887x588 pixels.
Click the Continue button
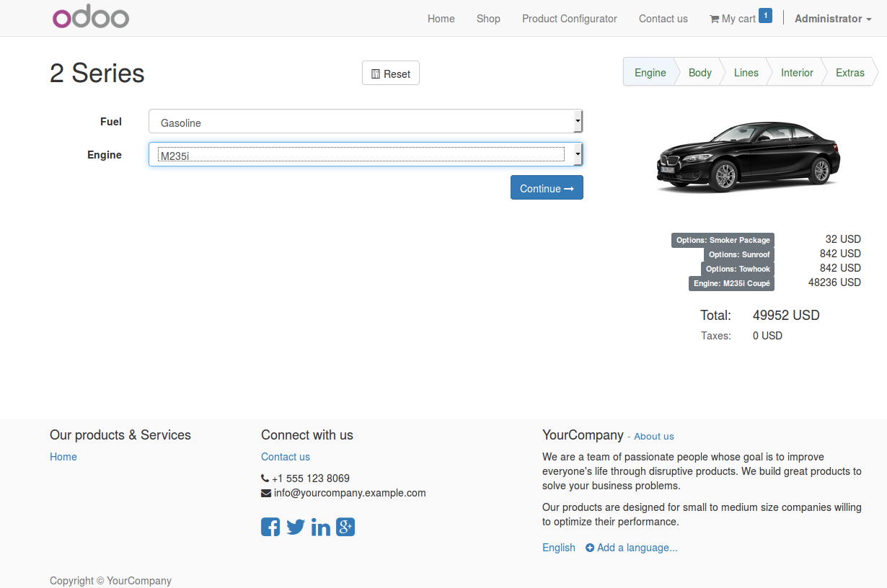[547, 187]
